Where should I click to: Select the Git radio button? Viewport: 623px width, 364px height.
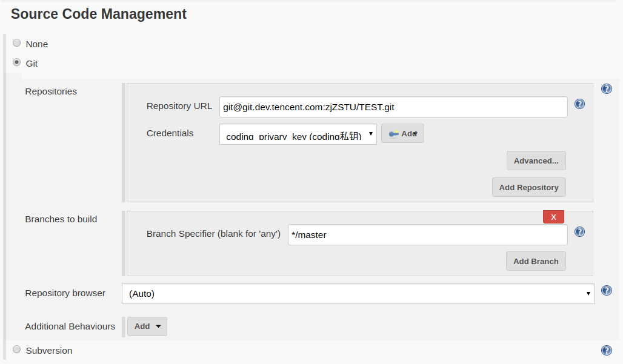point(17,62)
